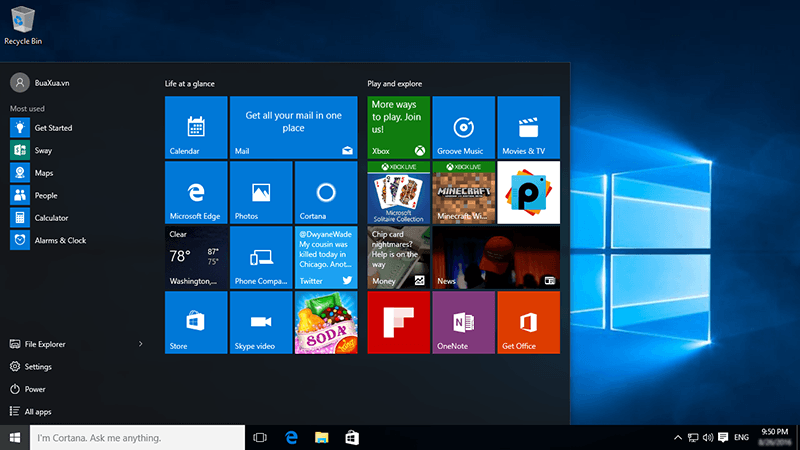Open the Candy Crush Soda tile
The width and height of the screenshot is (800, 450).
[326, 322]
